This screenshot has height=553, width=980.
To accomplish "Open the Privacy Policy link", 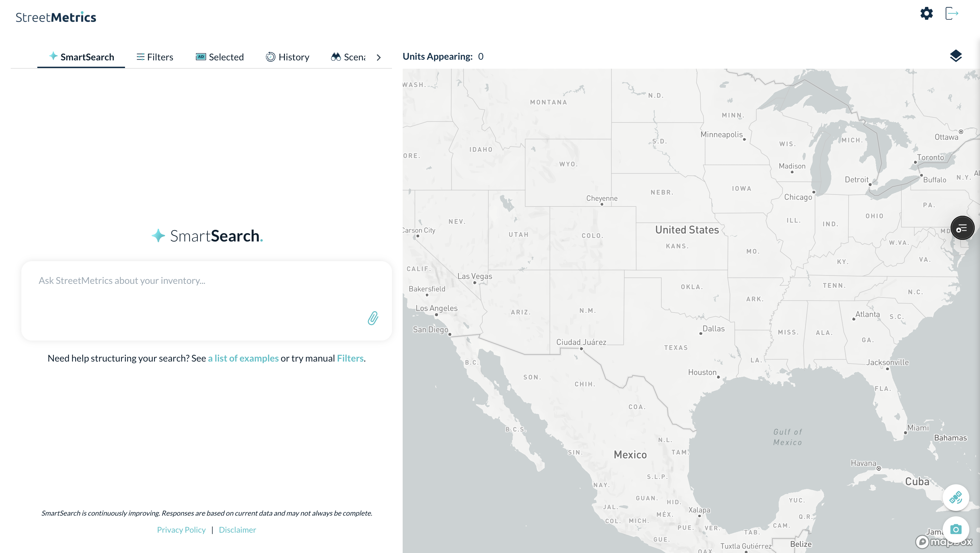I will [x=181, y=530].
